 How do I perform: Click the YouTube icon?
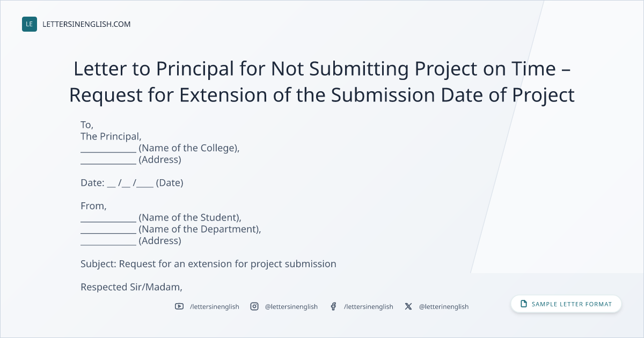click(x=179, y=306)
